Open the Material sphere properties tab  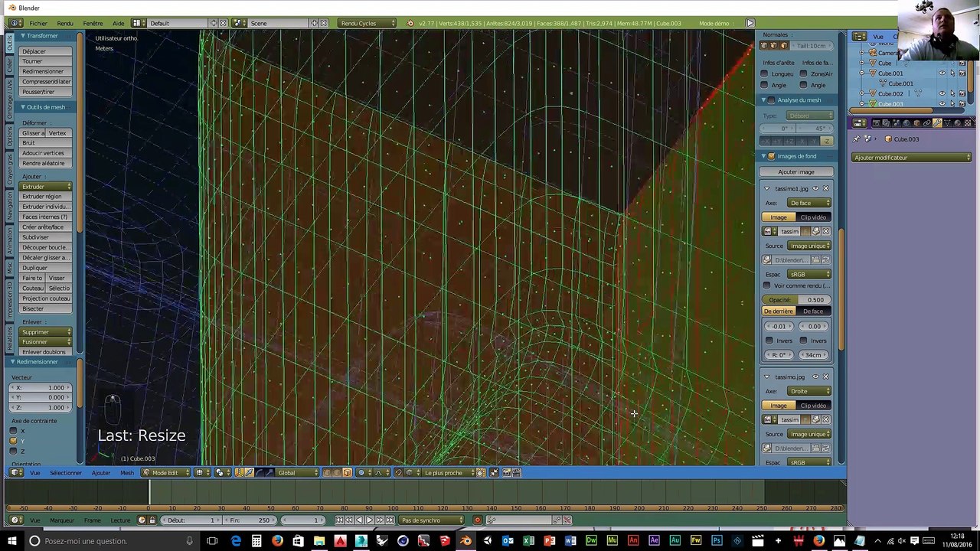pyautogui.click(x=958, y=122)
